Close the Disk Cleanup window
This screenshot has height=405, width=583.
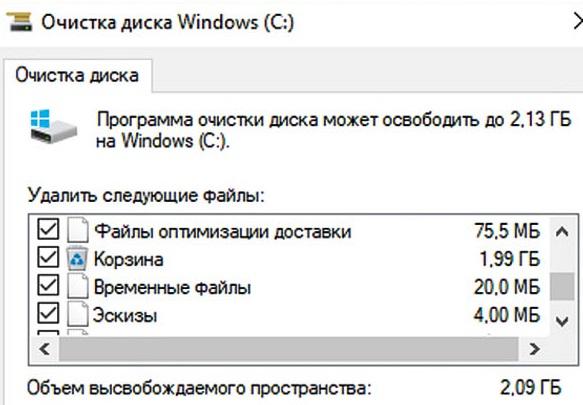coord(578,22)
